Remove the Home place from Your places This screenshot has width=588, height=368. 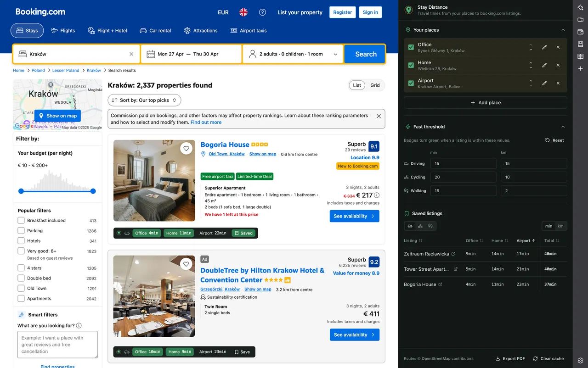(558, 65)
